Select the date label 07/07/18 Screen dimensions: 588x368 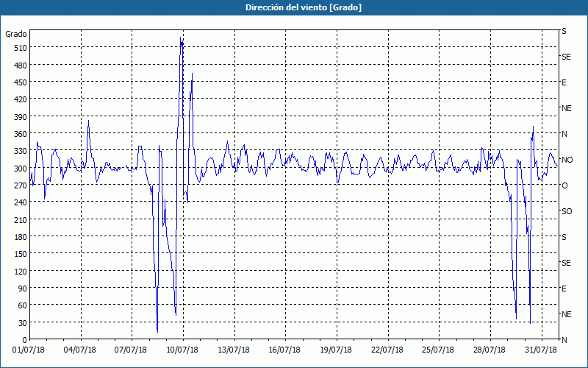tap(131, 350)
